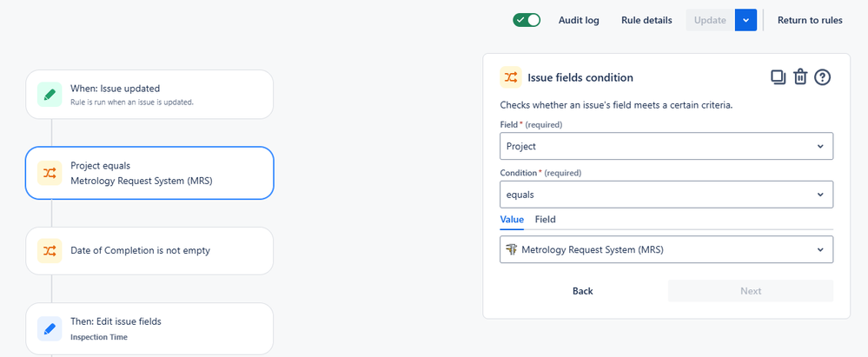The width and height of the screenshot is (868, 357).
Task: Click the trash delete component icon
Action: click(800, 77)
